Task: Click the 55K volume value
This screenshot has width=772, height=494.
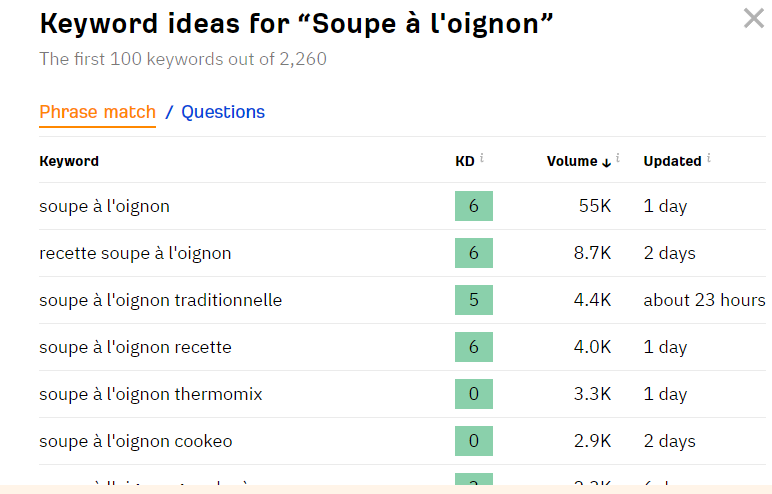Action: point(594,207)
